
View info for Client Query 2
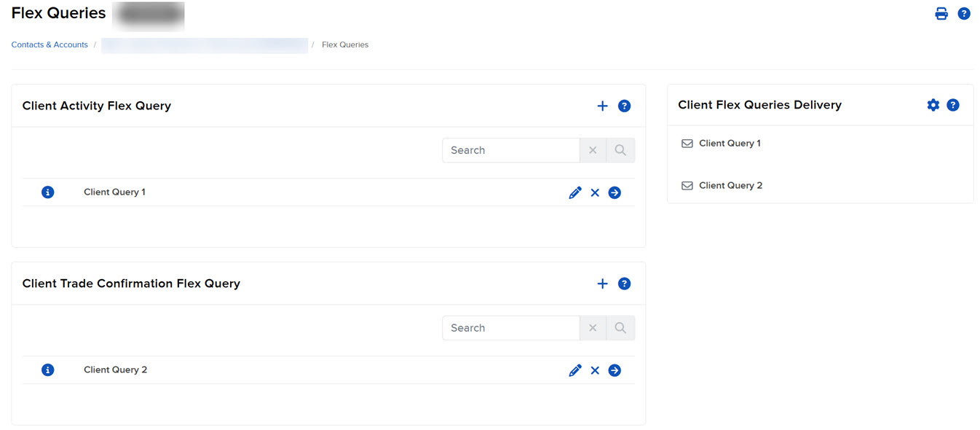pos(47,370)
